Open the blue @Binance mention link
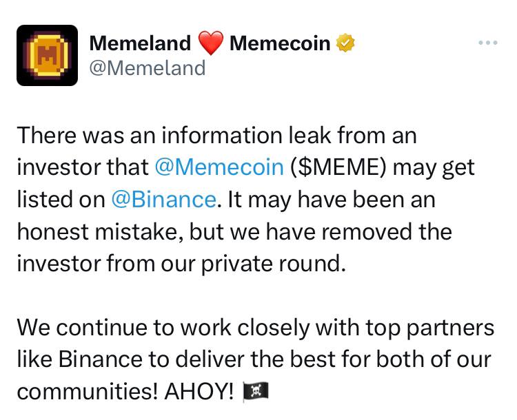This screenshot has height=420, width=517. 163,199
